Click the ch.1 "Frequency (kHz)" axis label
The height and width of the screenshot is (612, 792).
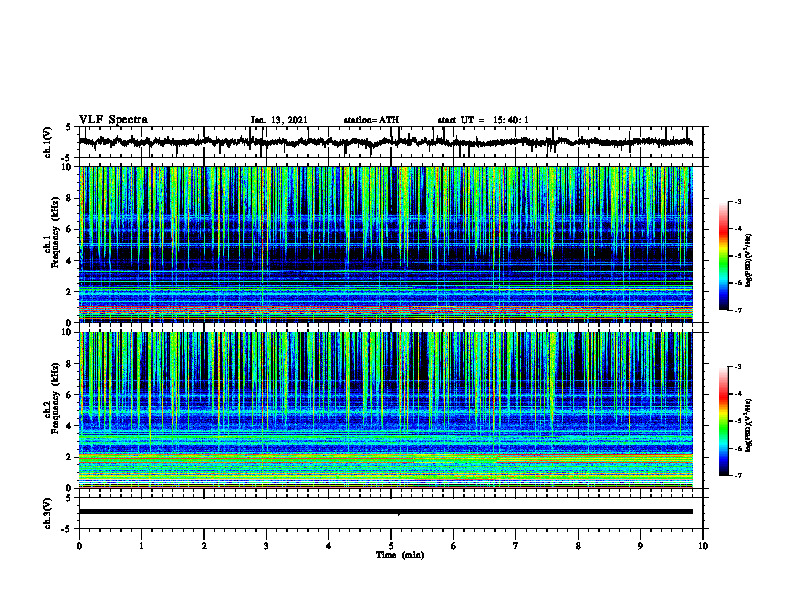56,232
